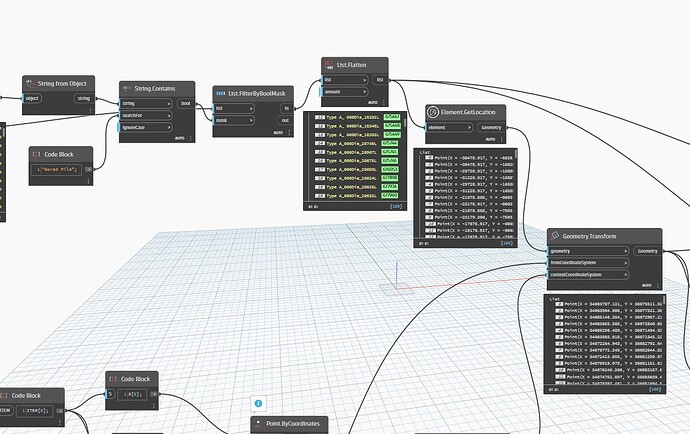Click the amount input port chevron

[x=364, y=92]
